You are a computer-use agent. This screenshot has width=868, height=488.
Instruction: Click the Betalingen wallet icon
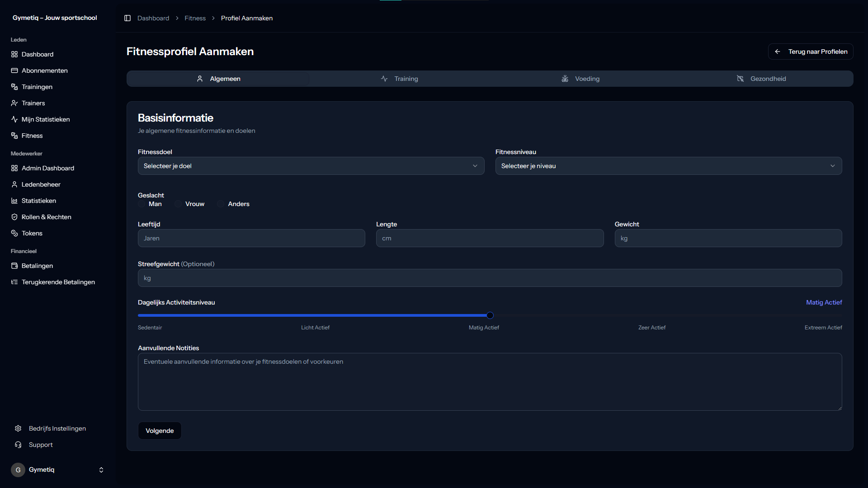(14, 266)
